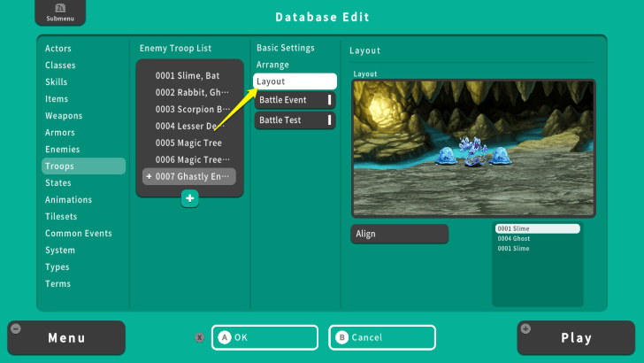Click the X icon beside OK
Viewport: 644px width, 363px height.
point(200,337)
